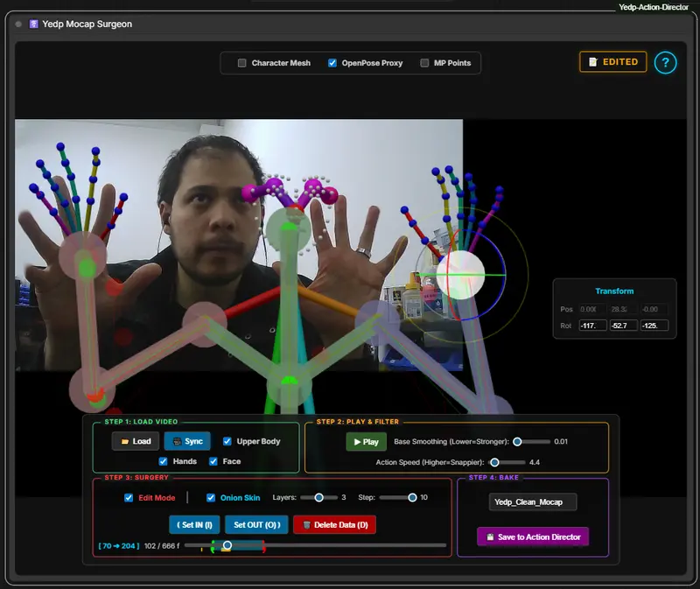This screenshot has width=700, height=589.
Task: Click the green IN marker on timeline
Action: pos(213,546)
